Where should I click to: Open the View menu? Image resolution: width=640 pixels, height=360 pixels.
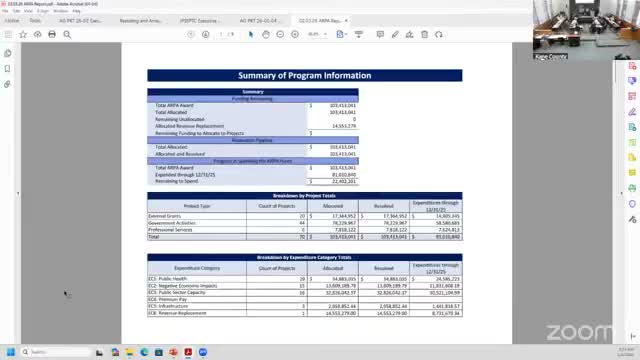click(x=28, y=11)
